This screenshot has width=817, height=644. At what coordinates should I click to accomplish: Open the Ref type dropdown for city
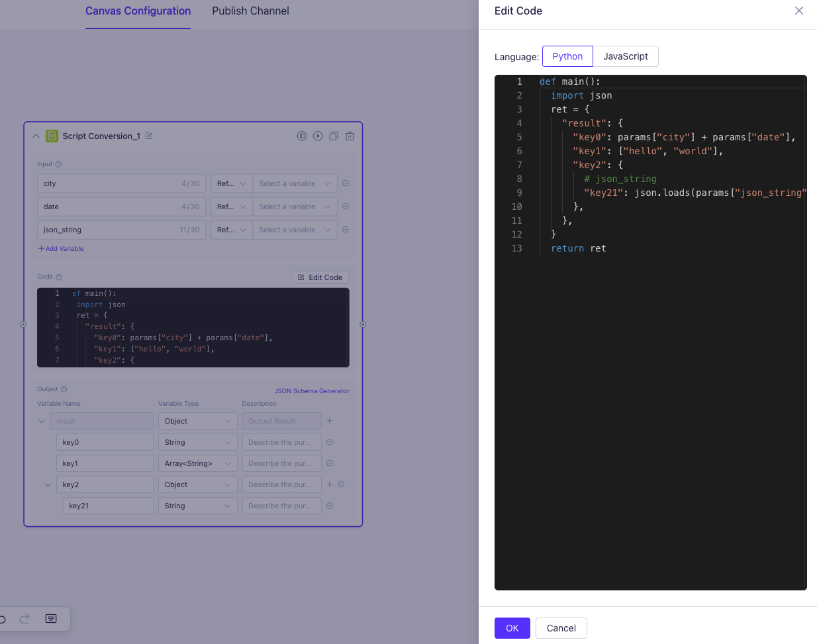click(231, 183)
